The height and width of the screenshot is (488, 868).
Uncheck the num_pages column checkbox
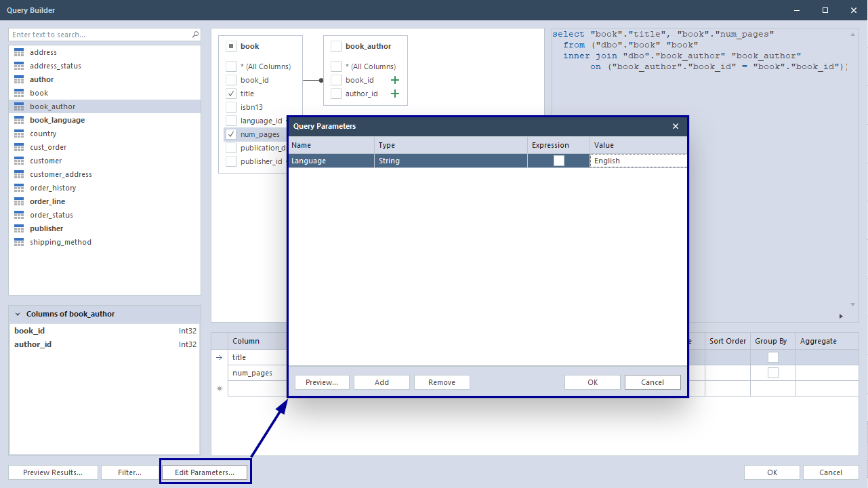(x=231, y=134)
